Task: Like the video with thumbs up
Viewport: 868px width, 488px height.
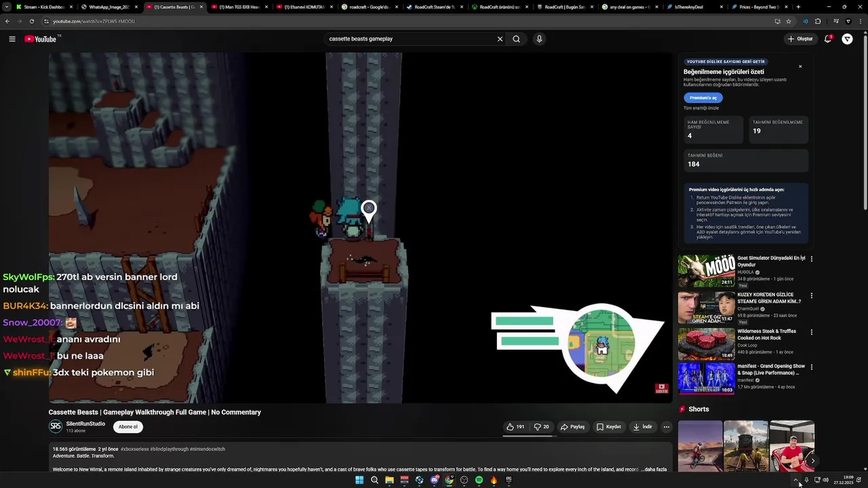Action: click(515, 427)
